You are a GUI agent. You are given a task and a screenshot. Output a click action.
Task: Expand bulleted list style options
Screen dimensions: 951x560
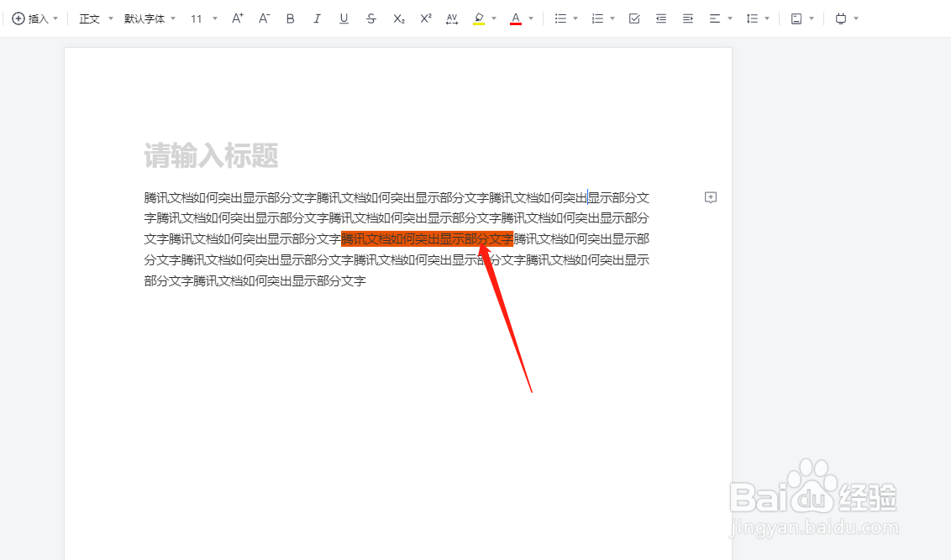[x=575, y=18]
